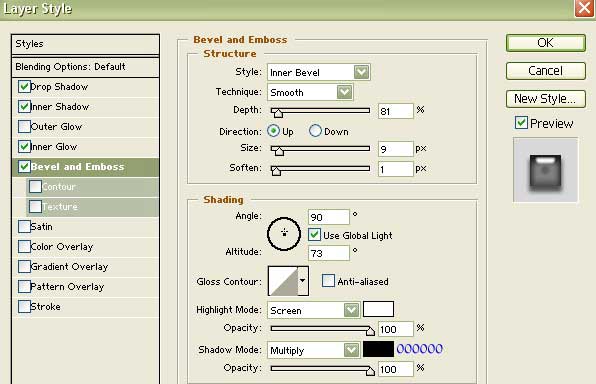Click the Depth slider handle

(278, 113)
